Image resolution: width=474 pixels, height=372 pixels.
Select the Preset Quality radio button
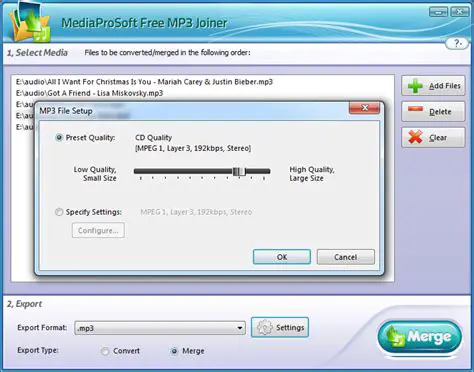coord(59,137)
